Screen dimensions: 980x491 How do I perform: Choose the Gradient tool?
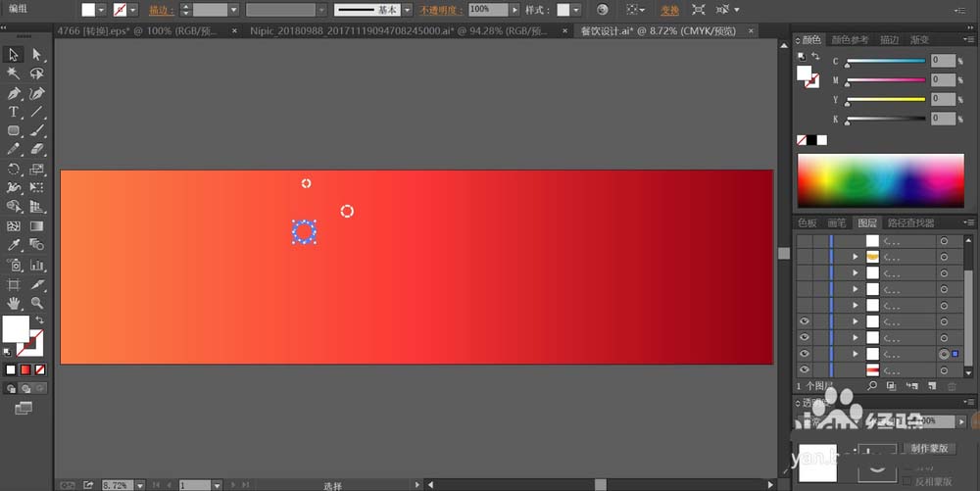[37, 226]
